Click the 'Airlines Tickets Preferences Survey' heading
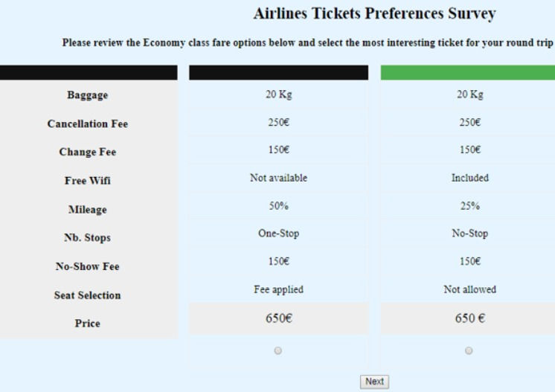 click(374, 14)
